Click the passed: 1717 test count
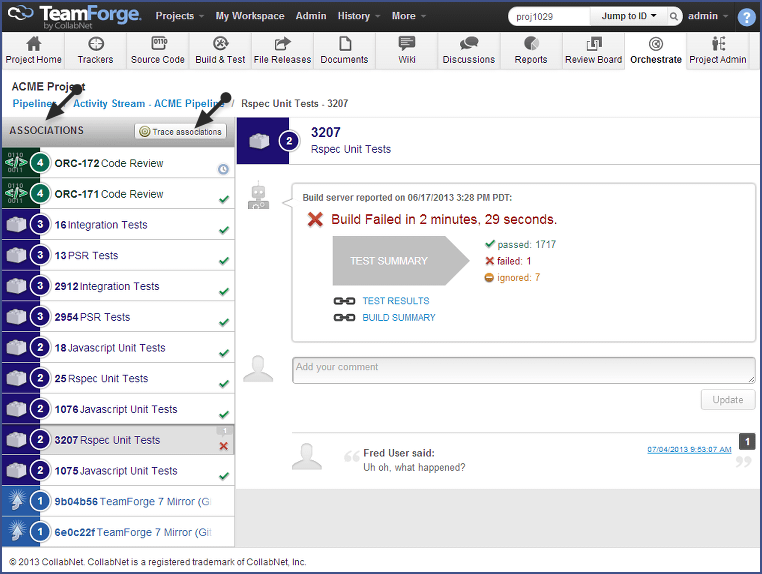The width and height of the screenshot is (762, 574). (x=520, y=244)
